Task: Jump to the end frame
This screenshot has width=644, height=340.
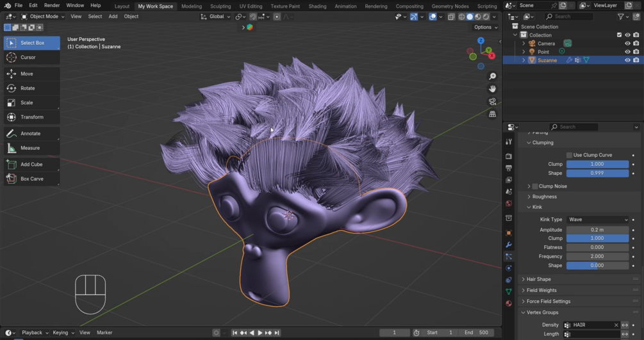Action: pos(277,332)
